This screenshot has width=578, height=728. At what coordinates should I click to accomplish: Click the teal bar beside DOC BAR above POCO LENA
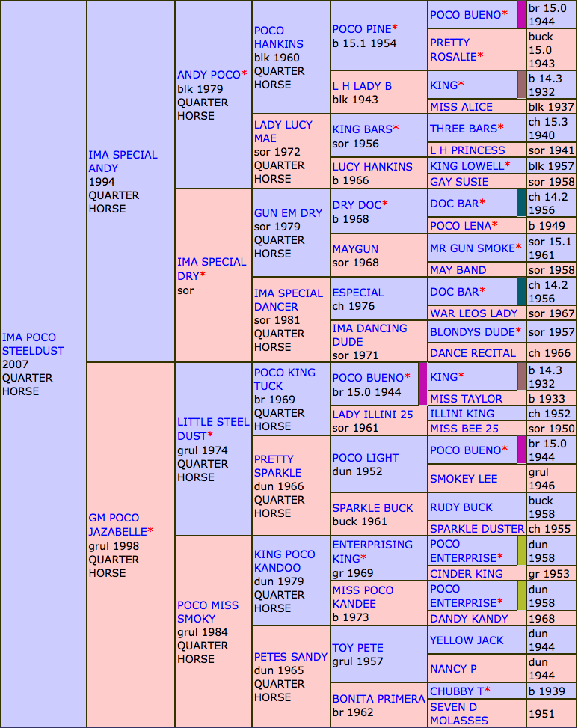(x=520, y=203)
